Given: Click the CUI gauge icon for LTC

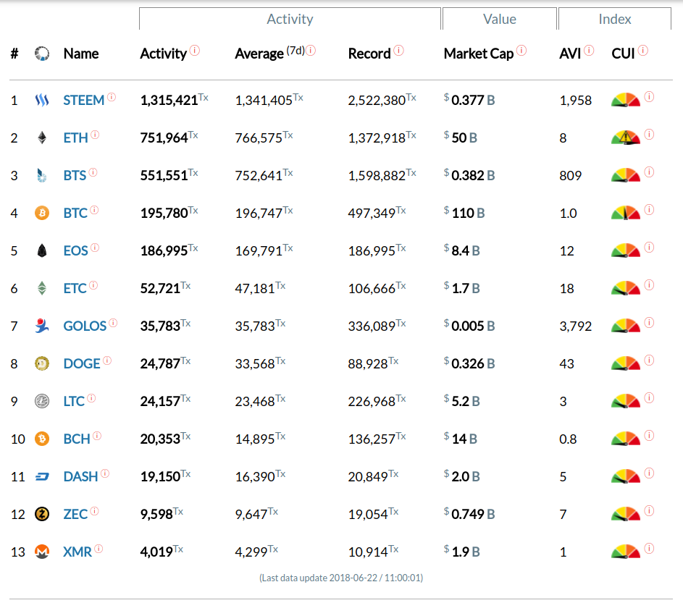Looking at the screenshot, I should pyautogui.click(x=626, y=401).
